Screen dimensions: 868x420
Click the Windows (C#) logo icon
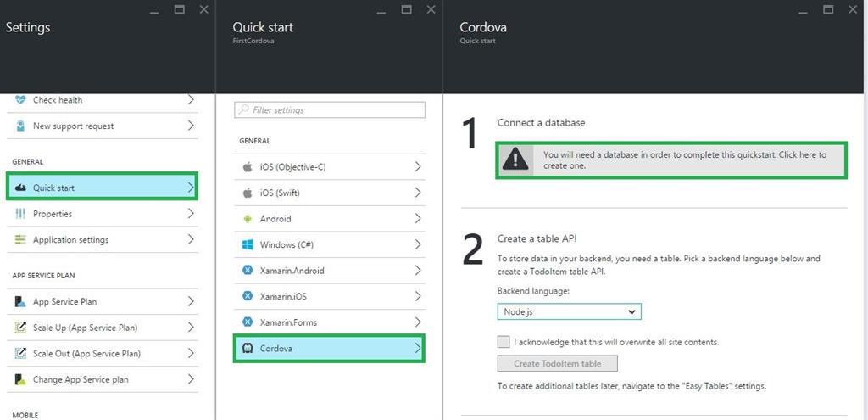point(248,245)
